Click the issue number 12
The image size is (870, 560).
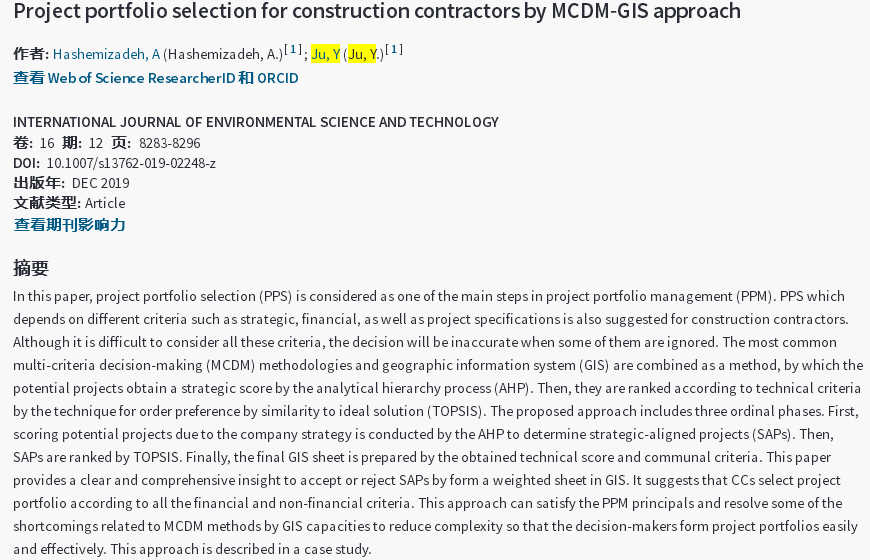[x=96, y=143]
